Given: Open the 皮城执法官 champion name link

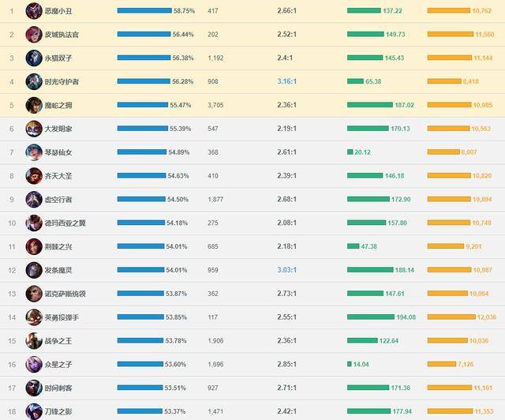Looking at the screenshot, I should (62, 35).
